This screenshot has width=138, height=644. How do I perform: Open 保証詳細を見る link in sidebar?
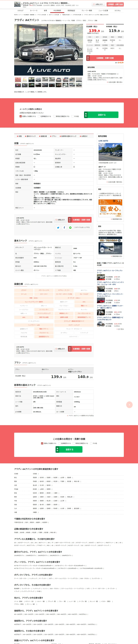pyautogui.click(x=117, y=219)
